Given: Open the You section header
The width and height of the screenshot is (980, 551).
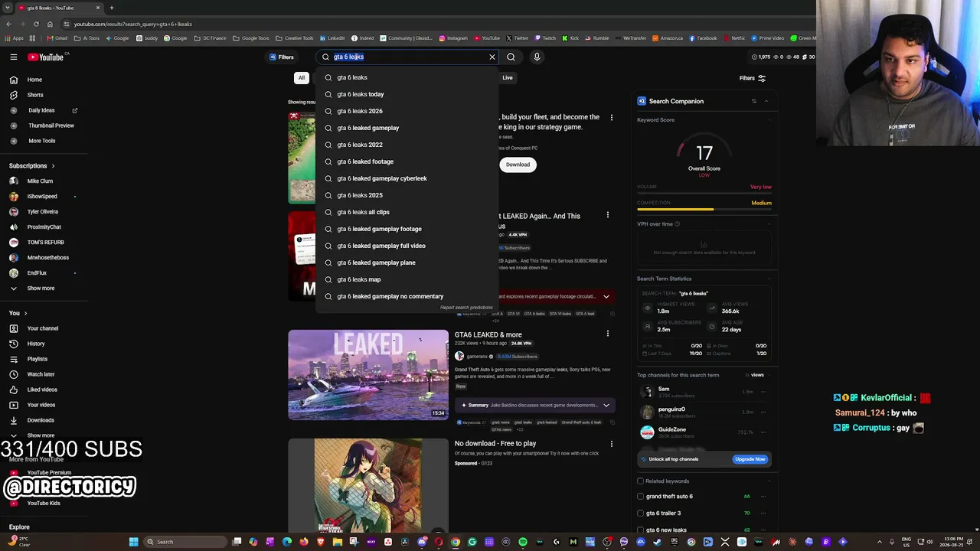Looking at the screenshot, I should point(18,313).
